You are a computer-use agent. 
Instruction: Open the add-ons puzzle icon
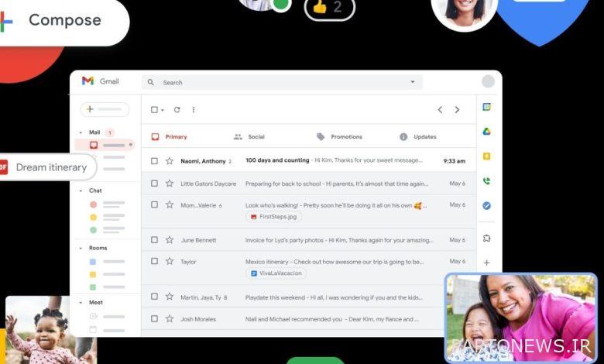[487, 239]
